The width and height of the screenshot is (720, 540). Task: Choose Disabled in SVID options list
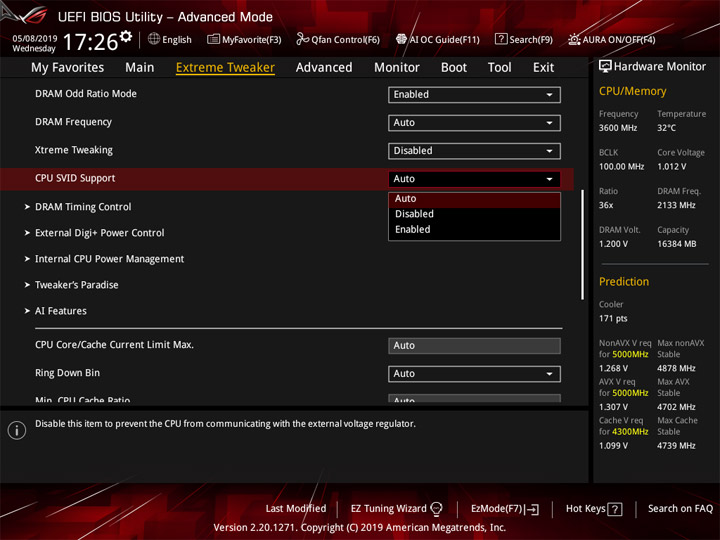coord(474,214)
